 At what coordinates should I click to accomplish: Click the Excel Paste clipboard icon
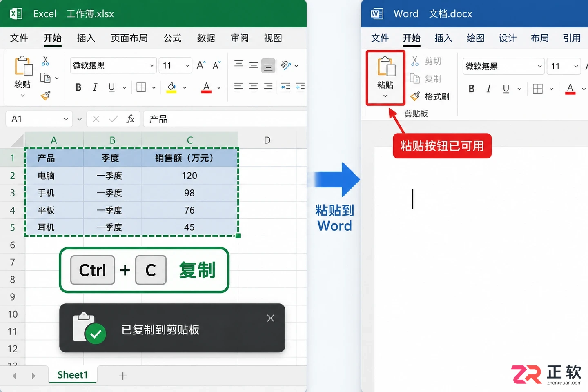[23, 66]
